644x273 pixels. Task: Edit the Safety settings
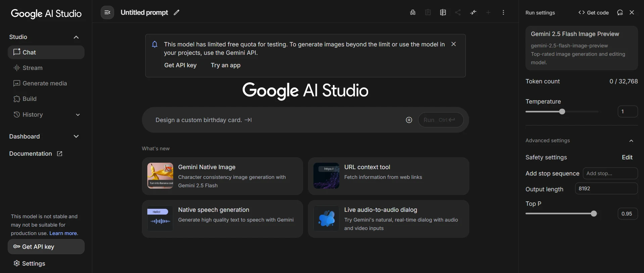pyautogui.click(x=627, y=157)
